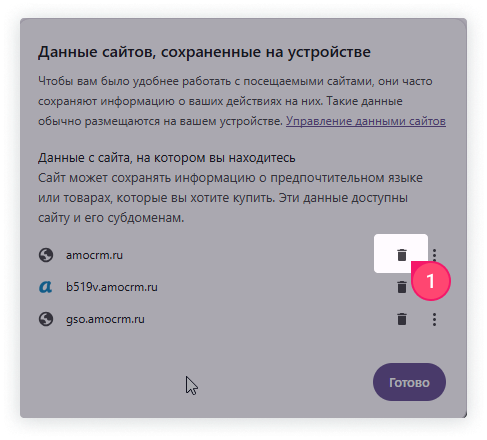
Task: Open the Управление данными сайтов link
Action: [x=366, y=121]
